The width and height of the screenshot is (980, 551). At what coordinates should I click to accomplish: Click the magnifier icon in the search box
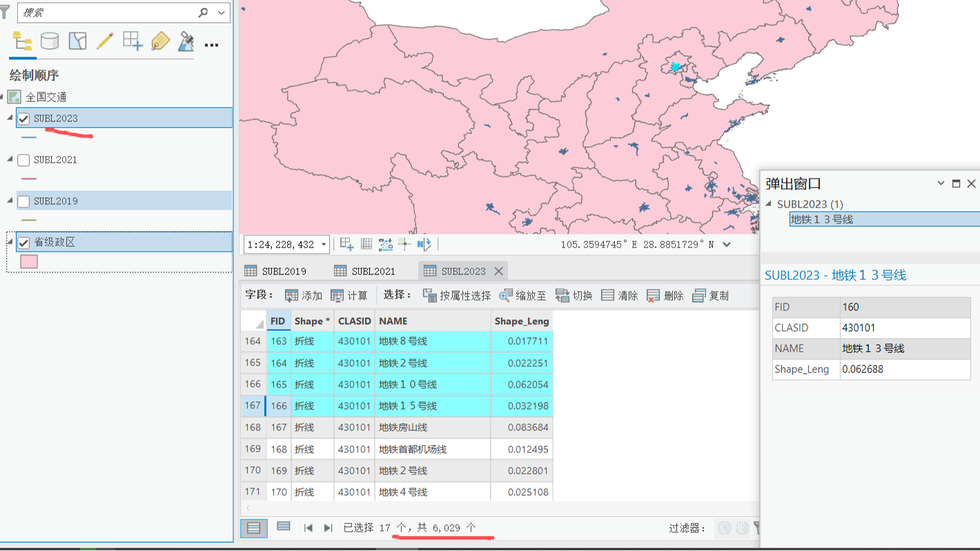coord(203,12)
